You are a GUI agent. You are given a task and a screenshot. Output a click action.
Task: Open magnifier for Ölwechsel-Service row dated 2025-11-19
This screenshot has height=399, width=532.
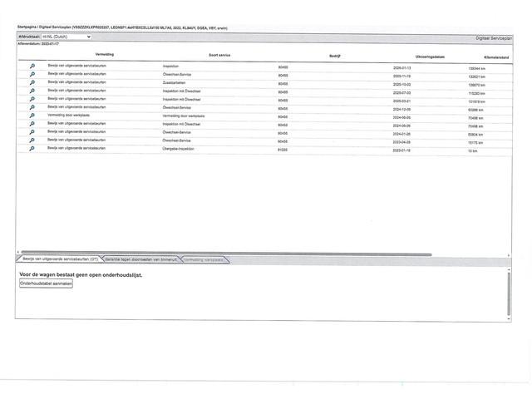[32, 74]
